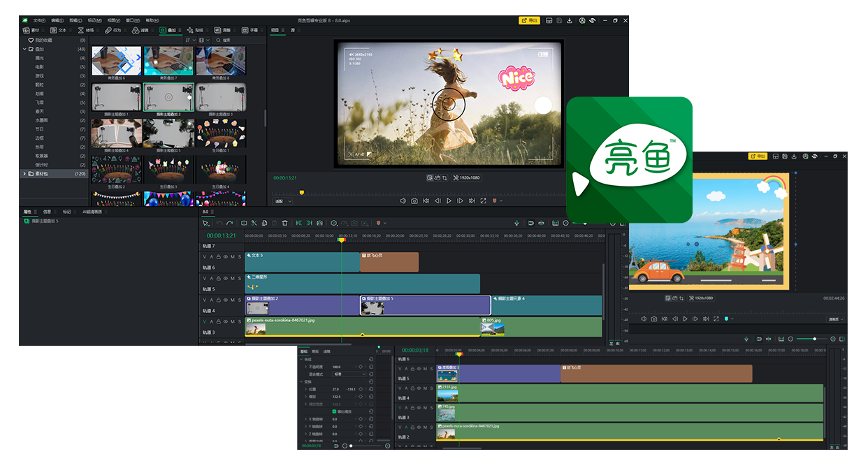This screenshot has width=868, height=468.
Task: Toggle the V video enable on 轨道 3
Action: [x=205, y=323]
